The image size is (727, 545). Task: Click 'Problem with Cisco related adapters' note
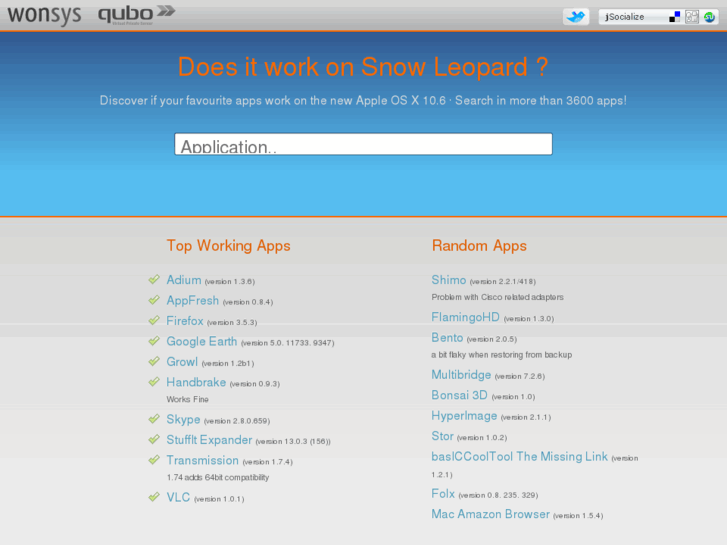(x=497, y=297)
